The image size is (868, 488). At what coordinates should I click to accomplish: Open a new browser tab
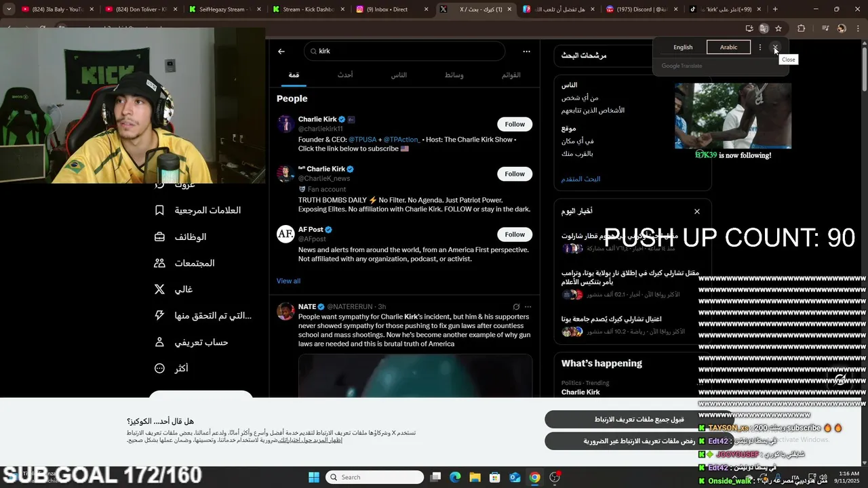pos(775,9)
